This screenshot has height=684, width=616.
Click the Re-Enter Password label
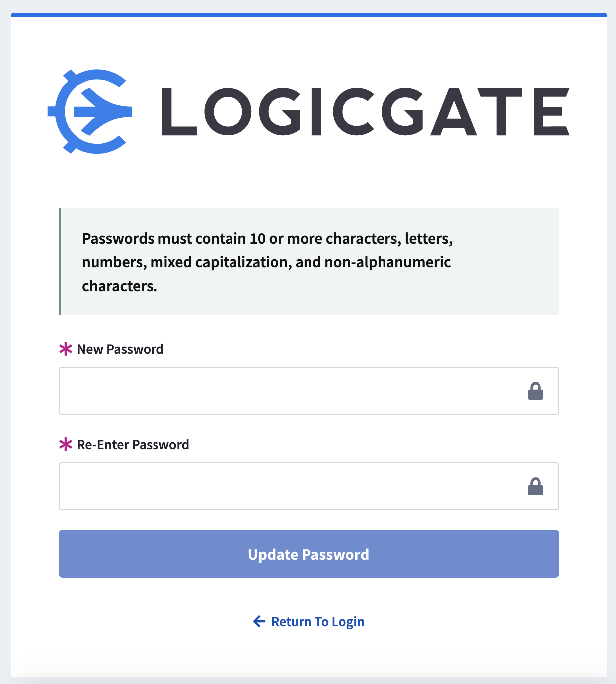click(x=133, y=445)
